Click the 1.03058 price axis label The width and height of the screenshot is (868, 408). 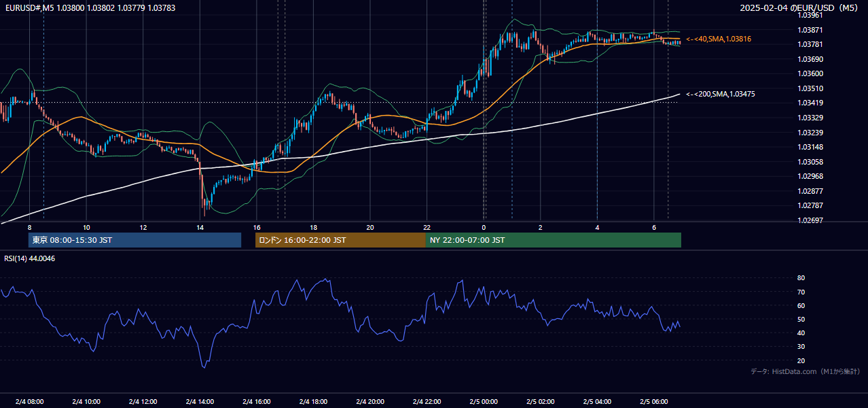(810, 162)
